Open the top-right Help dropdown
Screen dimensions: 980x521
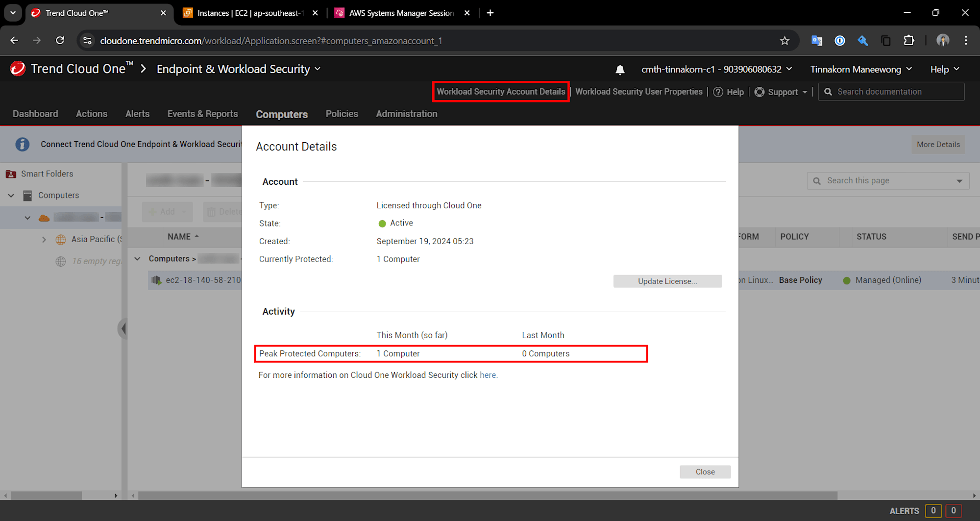point(945,69)
